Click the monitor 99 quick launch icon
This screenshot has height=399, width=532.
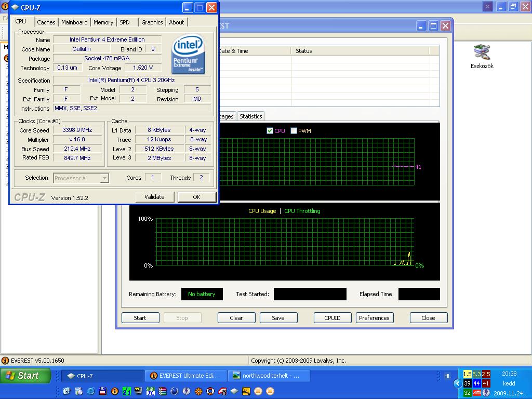tap(138, 391)
